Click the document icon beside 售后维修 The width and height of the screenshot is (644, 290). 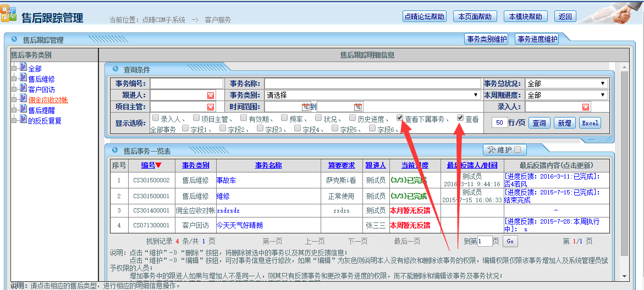[x=23, y=78]
